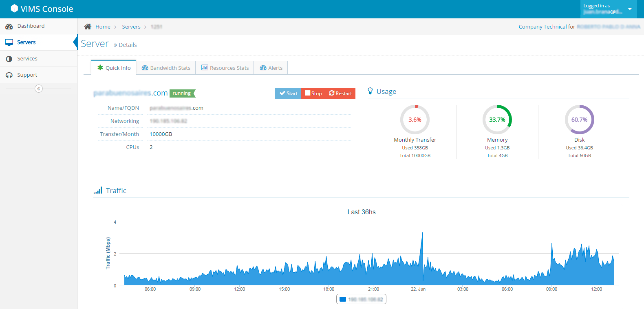Image resolution: width=644 pixels, height=309 pixels.
Task: Click the Servers breadcrumb link
Action: (x=131, y=27)
